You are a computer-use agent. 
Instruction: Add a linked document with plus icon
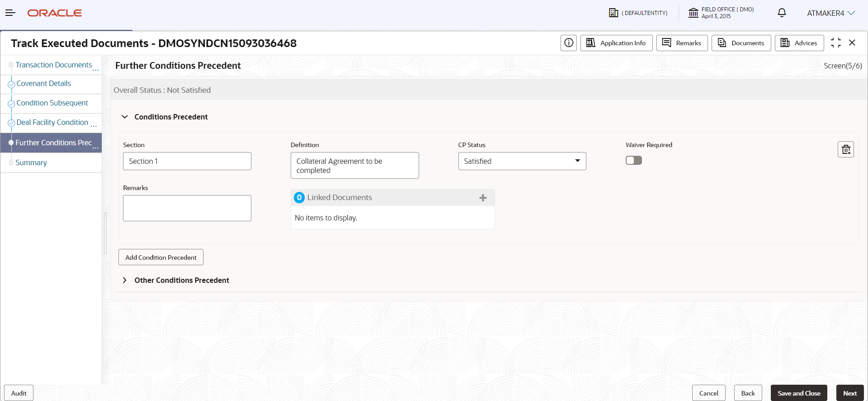[483, 198]
